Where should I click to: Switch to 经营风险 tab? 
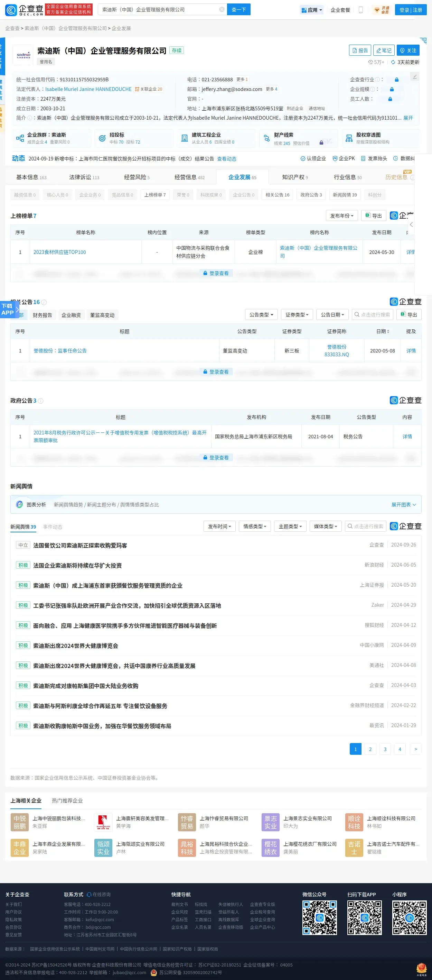(137, 177)
